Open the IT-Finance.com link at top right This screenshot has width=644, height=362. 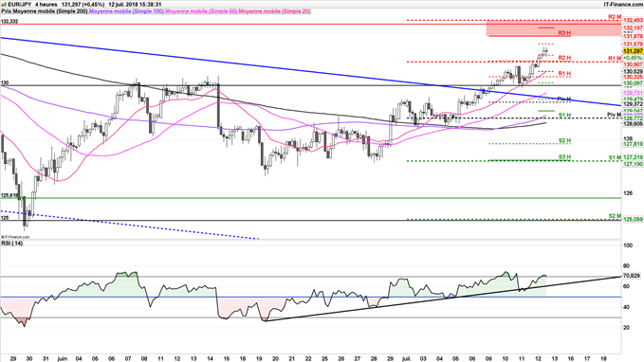pos(622,4)
